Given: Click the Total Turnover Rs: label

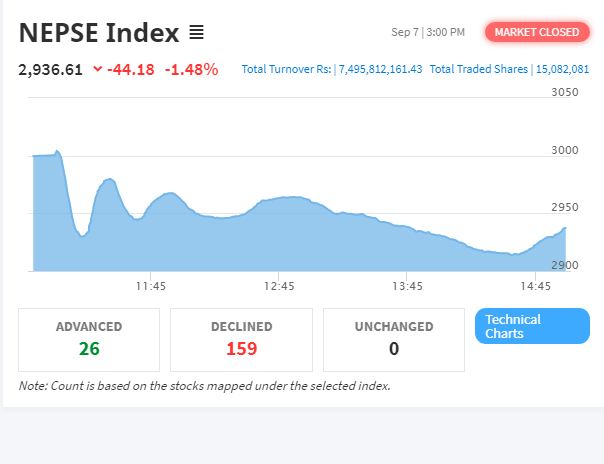Looking at the screenshot, I should (x=287, y=69).
